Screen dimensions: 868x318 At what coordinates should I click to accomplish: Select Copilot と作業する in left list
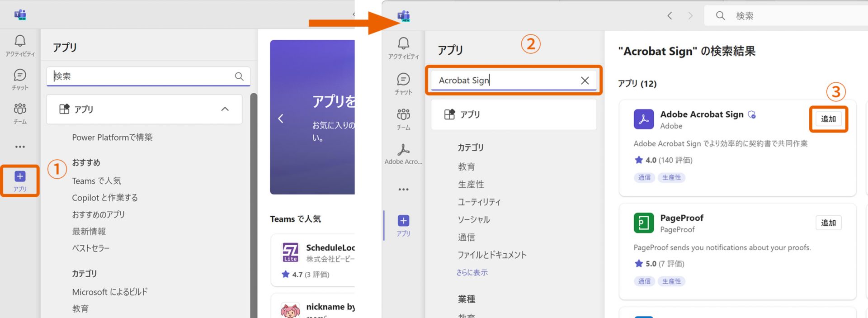click(x=105, y=198)
